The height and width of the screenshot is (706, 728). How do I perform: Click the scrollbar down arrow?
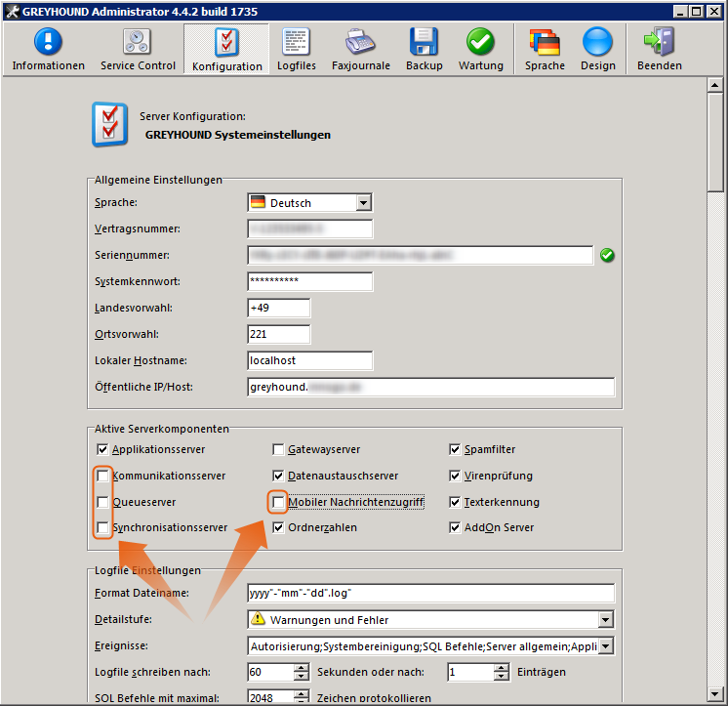tap(714, 694)
